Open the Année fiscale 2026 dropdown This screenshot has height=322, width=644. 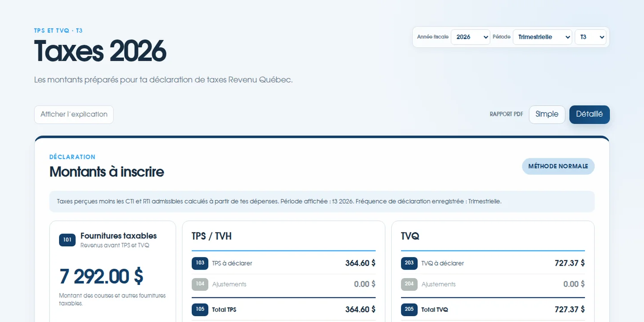pos(470,37)
